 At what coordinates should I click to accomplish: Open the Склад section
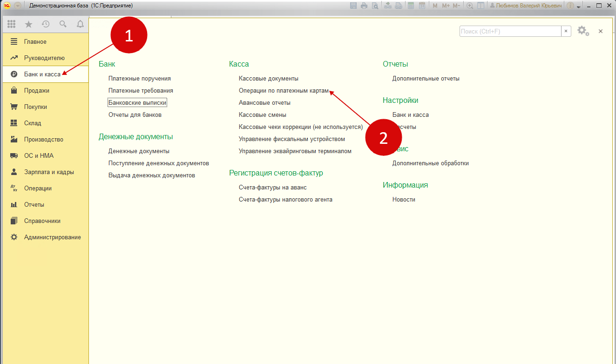tap(46, 123)
